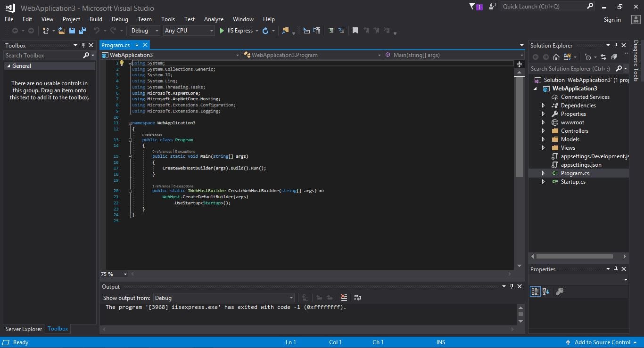Click the Navigate Backward arrow icon
Viewport: 644px width, 348px height.
point(15,31)
